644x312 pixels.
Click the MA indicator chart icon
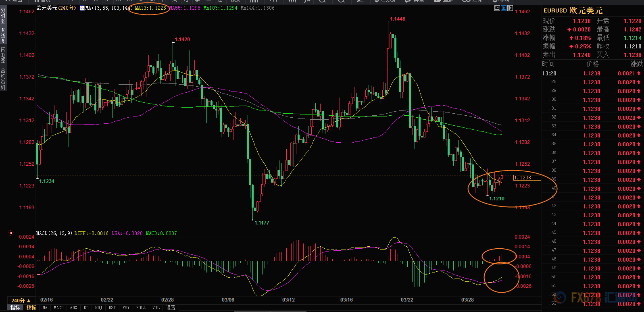82,8
